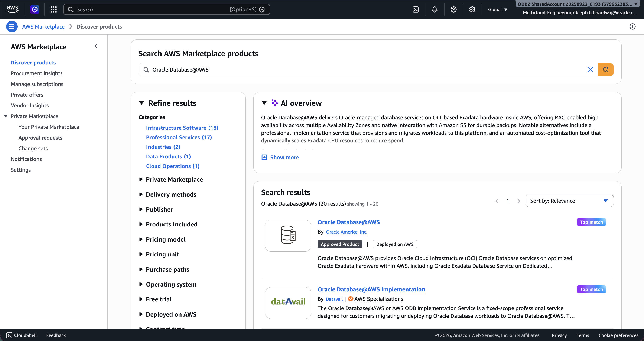The height and width of the screenshot is (341, 644).
Task: Filter by Cloud Operations (1)
Action: 173,166
